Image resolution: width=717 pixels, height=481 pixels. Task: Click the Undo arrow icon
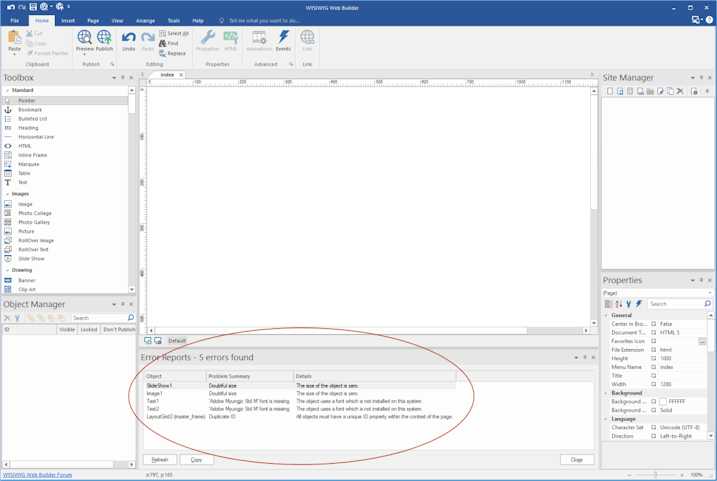pos(128,37)
